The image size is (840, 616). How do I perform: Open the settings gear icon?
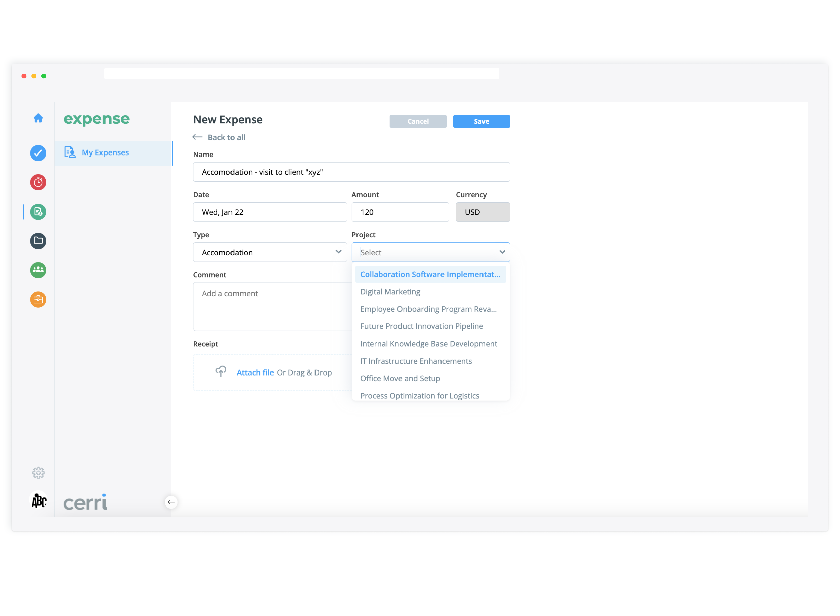tap(38, 473)
